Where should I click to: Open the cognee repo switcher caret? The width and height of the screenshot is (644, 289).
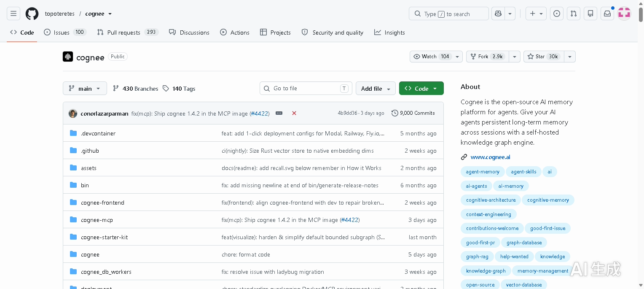pyautogui.click(x=110, y=14)
